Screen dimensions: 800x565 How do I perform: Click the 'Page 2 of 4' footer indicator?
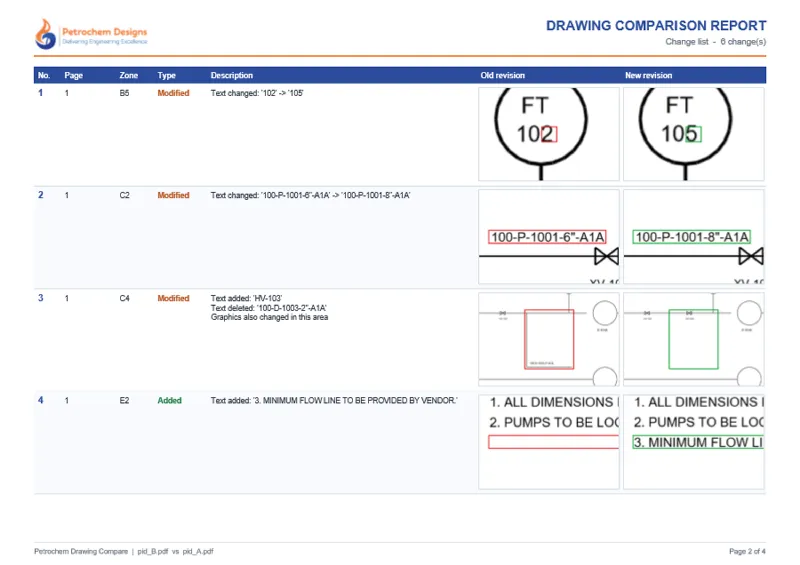[747, 552]
